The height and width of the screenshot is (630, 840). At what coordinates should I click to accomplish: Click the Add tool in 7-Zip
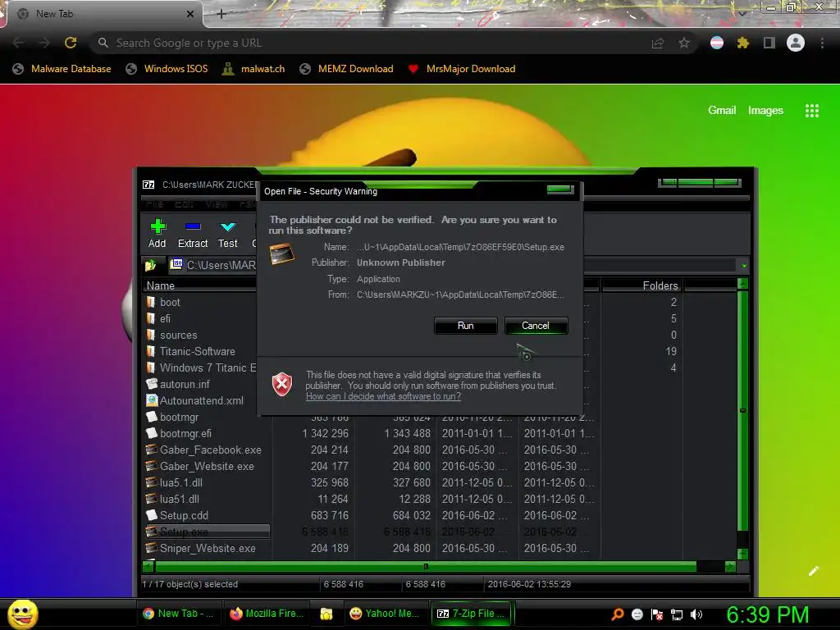(157, 234)
